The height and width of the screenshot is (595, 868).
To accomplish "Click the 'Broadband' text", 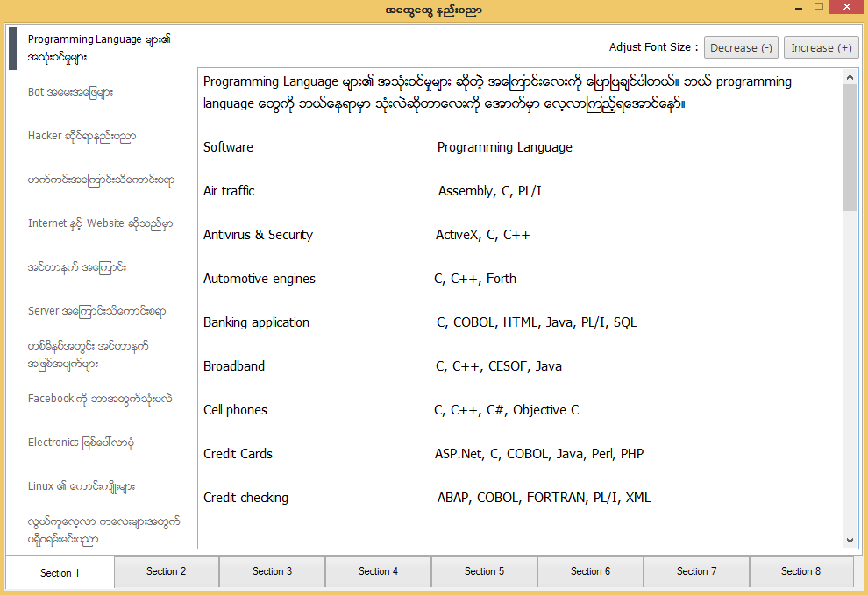I will tap(234, 366).
